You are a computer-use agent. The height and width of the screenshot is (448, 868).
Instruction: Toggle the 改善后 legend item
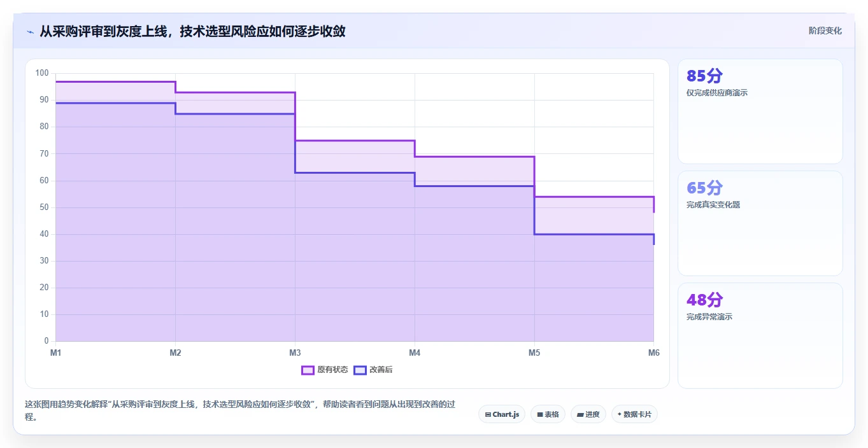(373, 370)
